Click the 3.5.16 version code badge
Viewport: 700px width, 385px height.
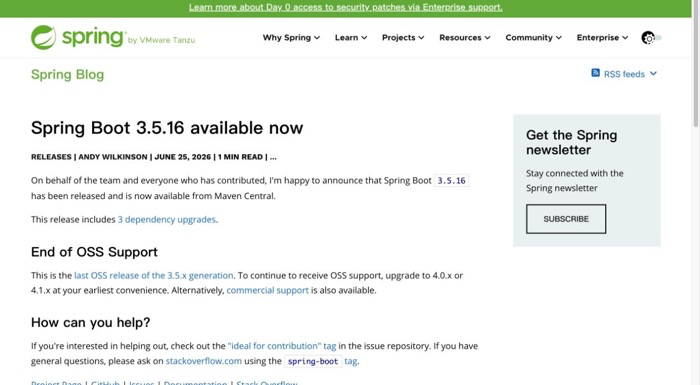click(451, 180)
